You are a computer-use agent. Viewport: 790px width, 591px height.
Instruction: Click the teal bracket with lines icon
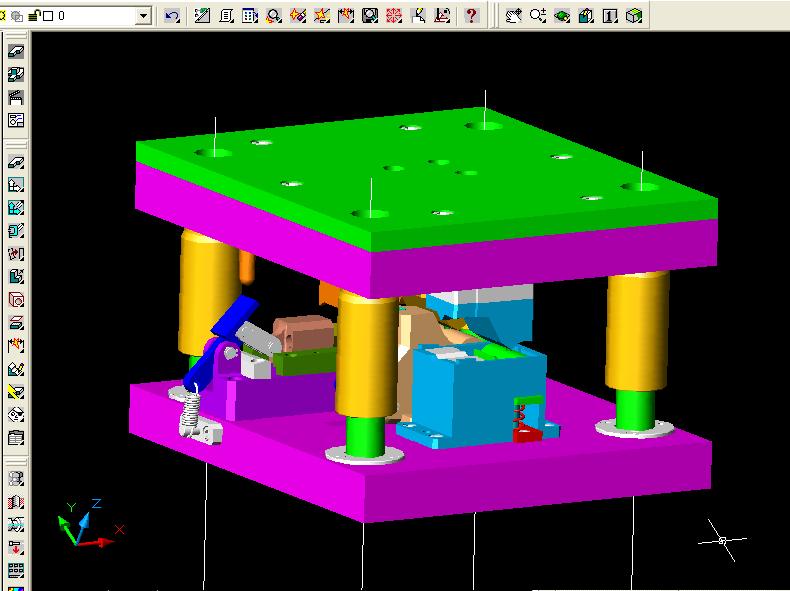point(16,231)
